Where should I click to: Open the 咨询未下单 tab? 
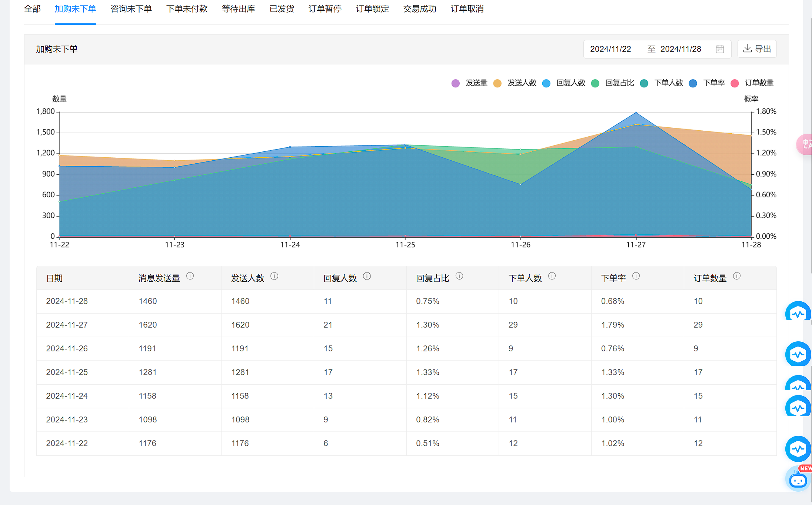click(131, 9)
